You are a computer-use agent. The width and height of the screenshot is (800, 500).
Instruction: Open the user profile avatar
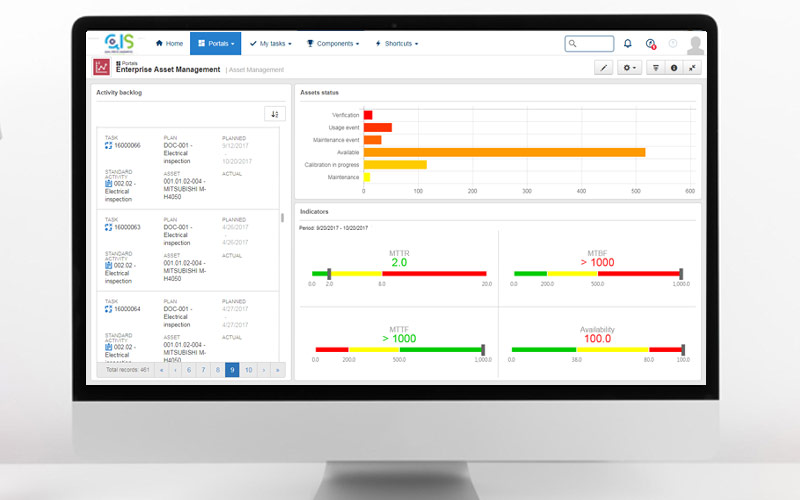[x=695, y=44]
